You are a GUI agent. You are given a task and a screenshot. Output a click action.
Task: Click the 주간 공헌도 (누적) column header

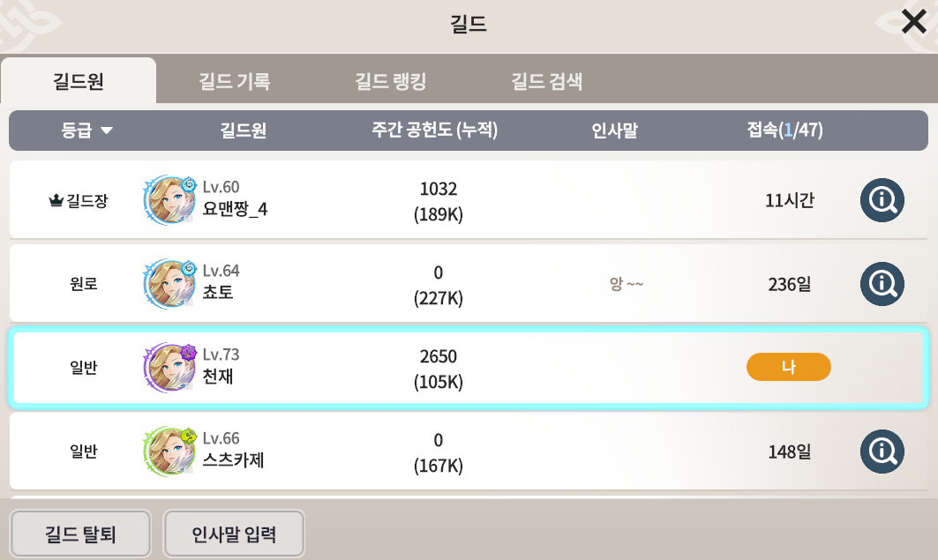tap(435, 131)
